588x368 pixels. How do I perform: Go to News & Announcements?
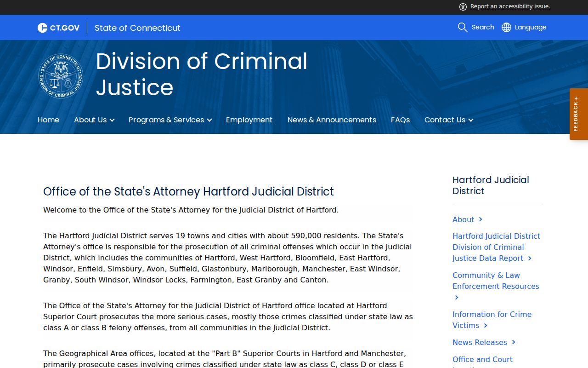332,120
